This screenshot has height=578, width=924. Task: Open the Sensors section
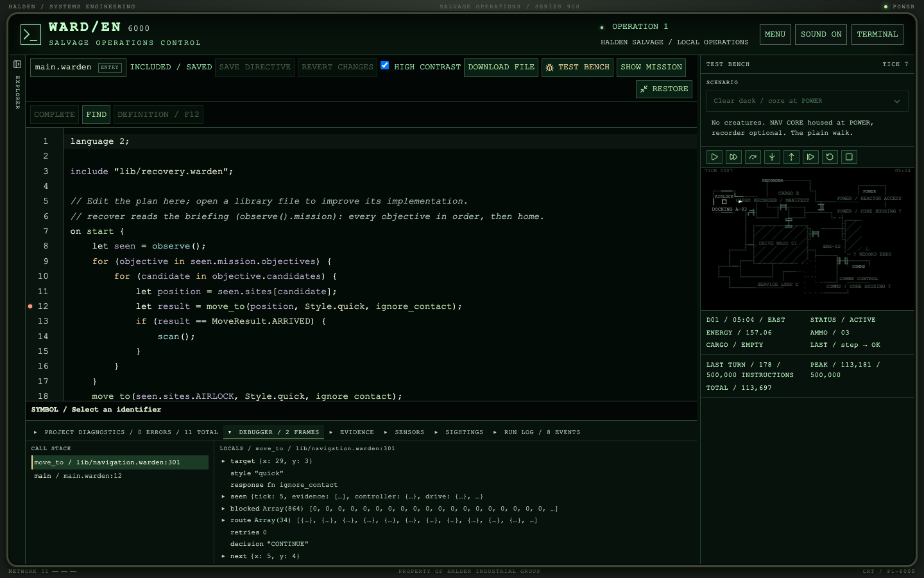click(404, 432)
